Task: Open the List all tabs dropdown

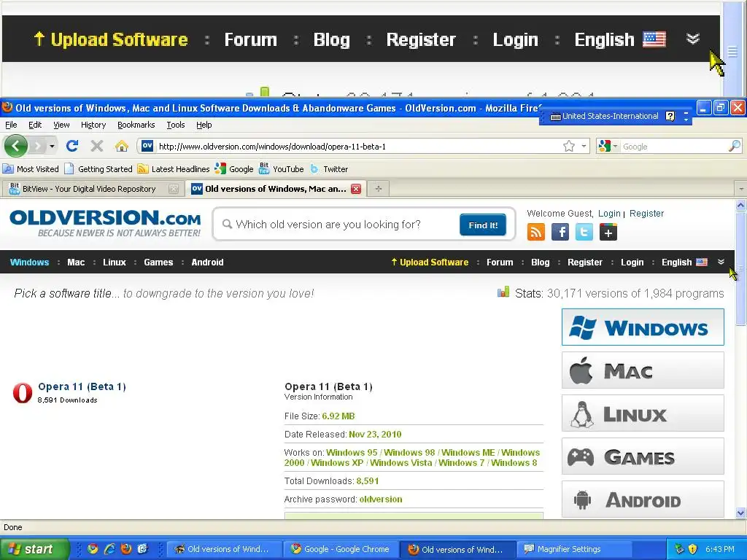Action: coord(741,189)
